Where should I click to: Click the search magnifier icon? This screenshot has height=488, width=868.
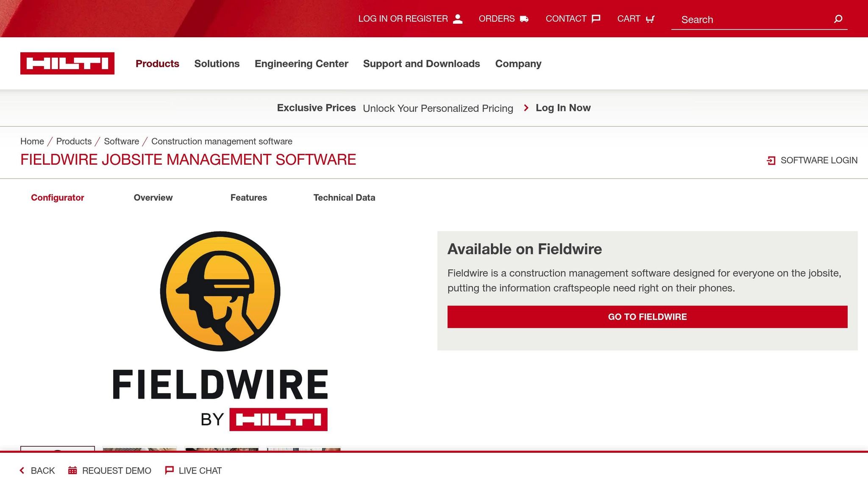tap(838, 19)
